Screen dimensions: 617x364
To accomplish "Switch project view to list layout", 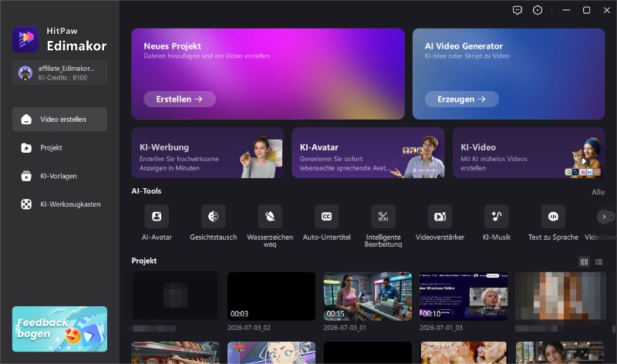I will [599, 261].
